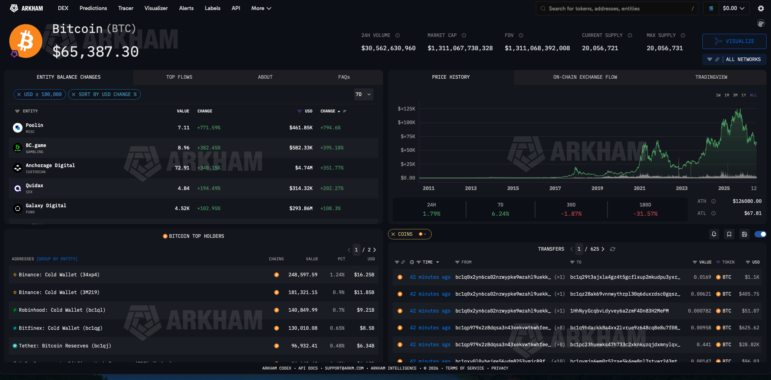
Task: Open the DEX menu item
Action: [x=63, y=8]
